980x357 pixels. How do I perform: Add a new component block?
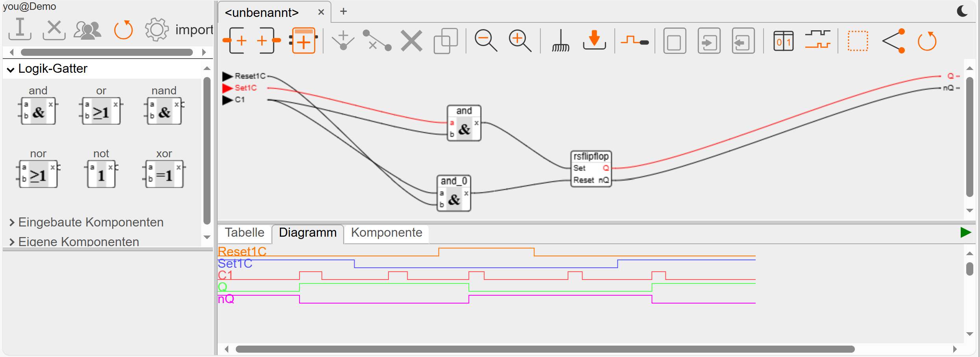[303, 40]
